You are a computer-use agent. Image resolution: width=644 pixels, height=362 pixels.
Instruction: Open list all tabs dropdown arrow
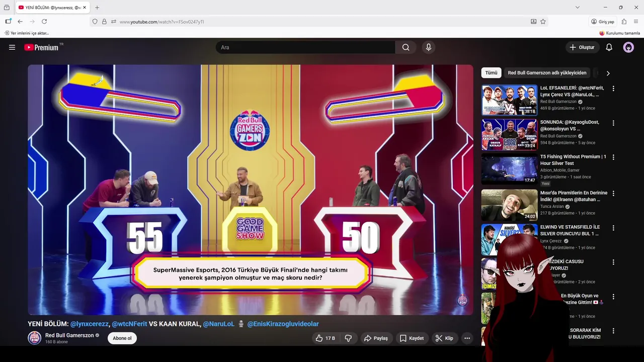point(578,8)
